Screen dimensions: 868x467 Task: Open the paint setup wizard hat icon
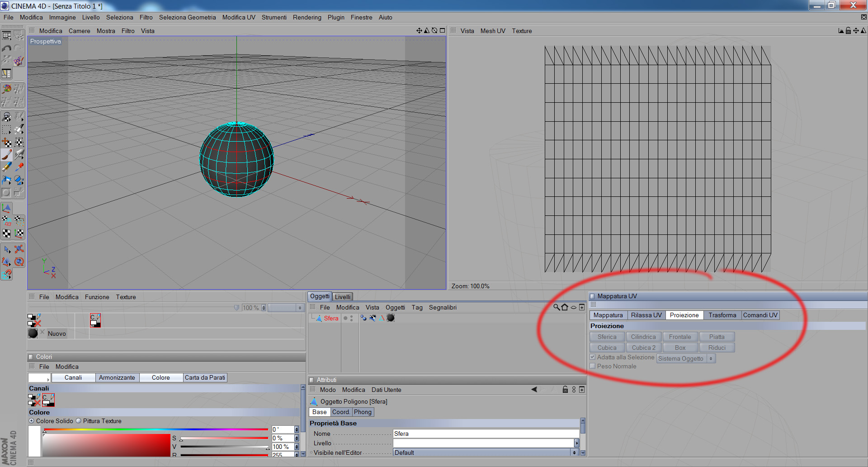[x=19, y=61]
